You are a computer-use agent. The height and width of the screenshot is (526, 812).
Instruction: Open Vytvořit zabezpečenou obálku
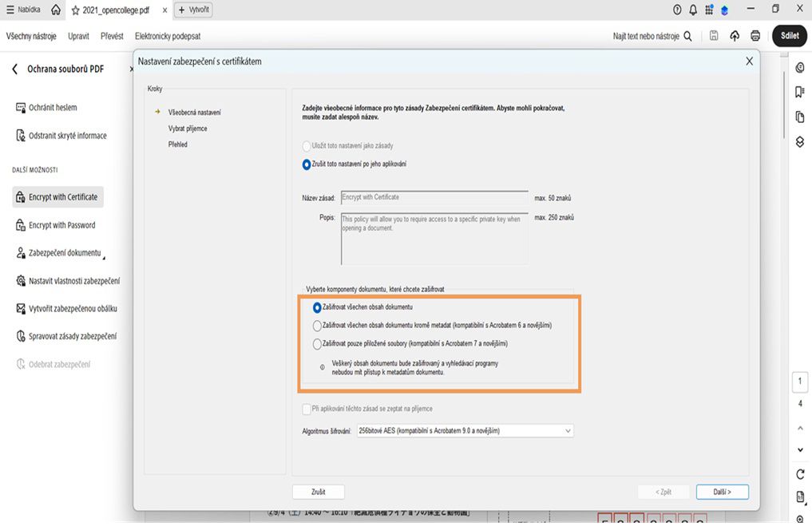tap(66, 309)
